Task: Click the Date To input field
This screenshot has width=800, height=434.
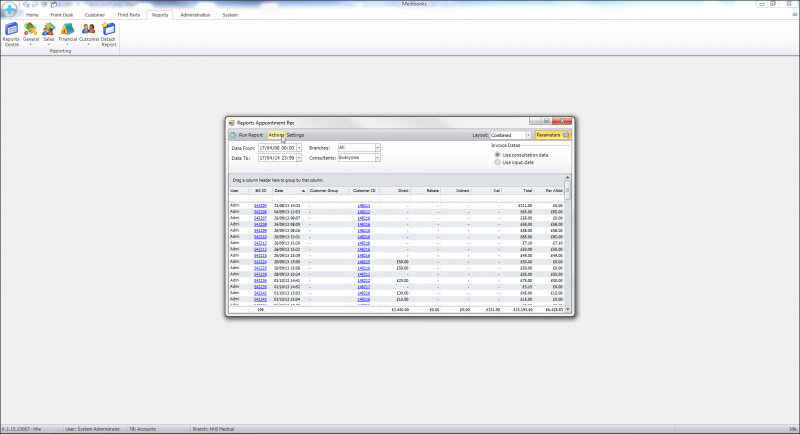Action: 276,157
